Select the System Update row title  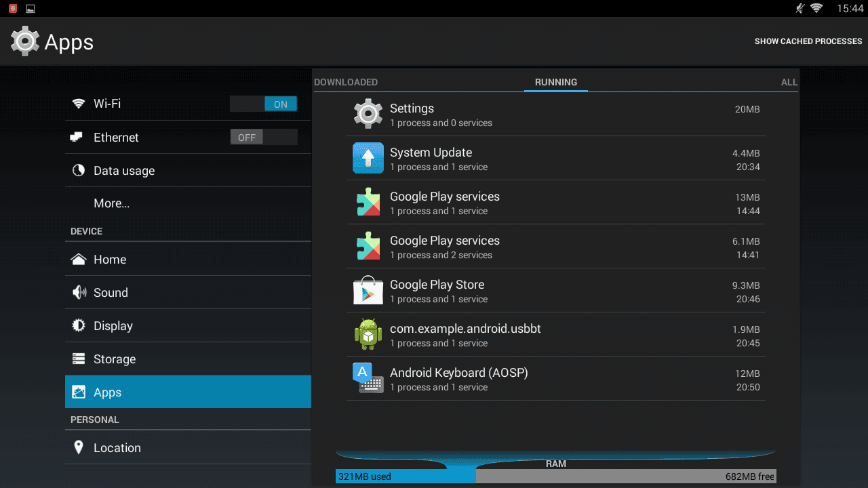click(x=431, y=152)
